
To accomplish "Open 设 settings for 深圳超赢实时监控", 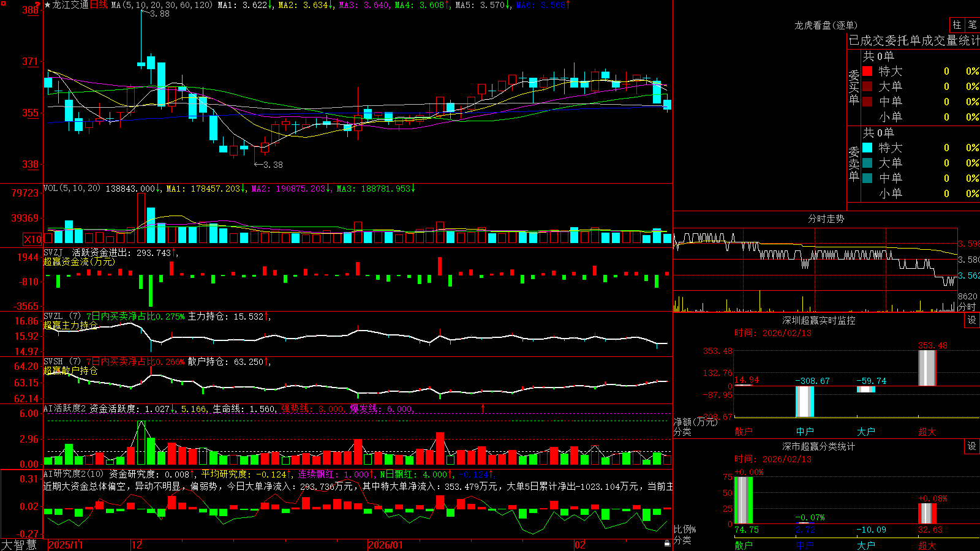I will 972,320.
